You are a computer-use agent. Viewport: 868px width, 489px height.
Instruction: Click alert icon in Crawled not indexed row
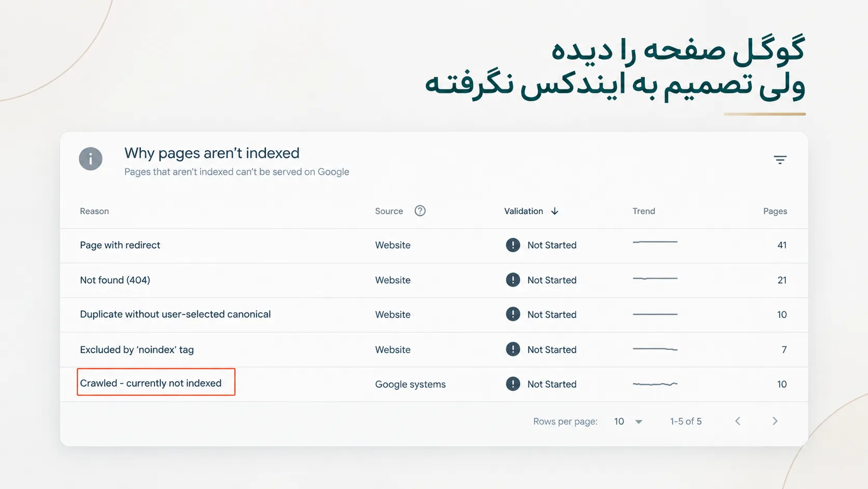coord(513,384)
